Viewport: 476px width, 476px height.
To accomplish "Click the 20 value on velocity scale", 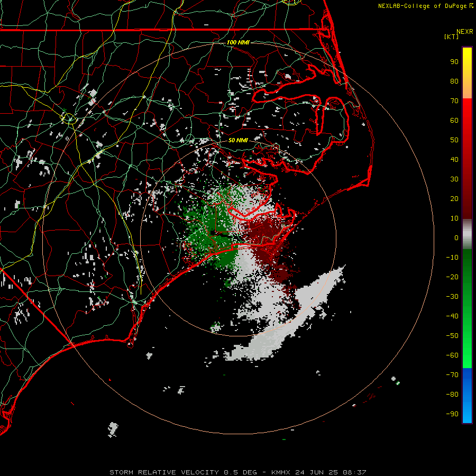I will (x=454, y=199).
